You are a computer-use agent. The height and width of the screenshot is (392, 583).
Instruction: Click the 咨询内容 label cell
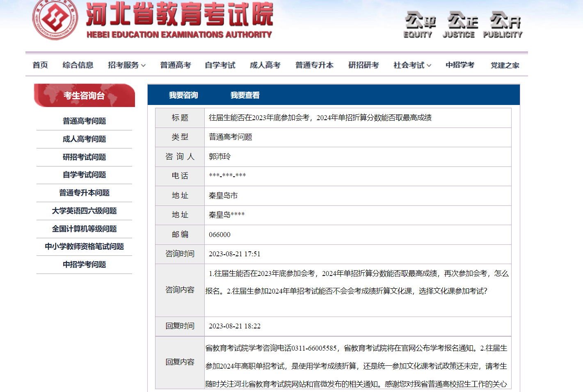tap(180, 290)
